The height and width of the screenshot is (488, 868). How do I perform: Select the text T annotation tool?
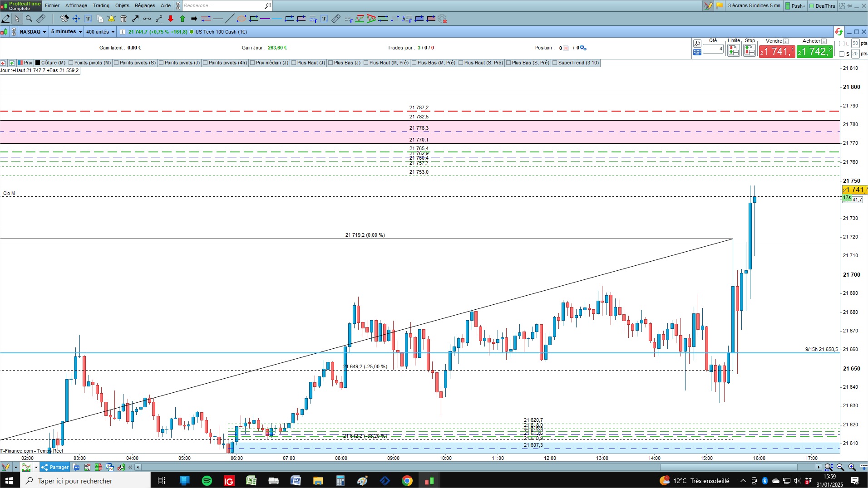[x=88, y=19]
